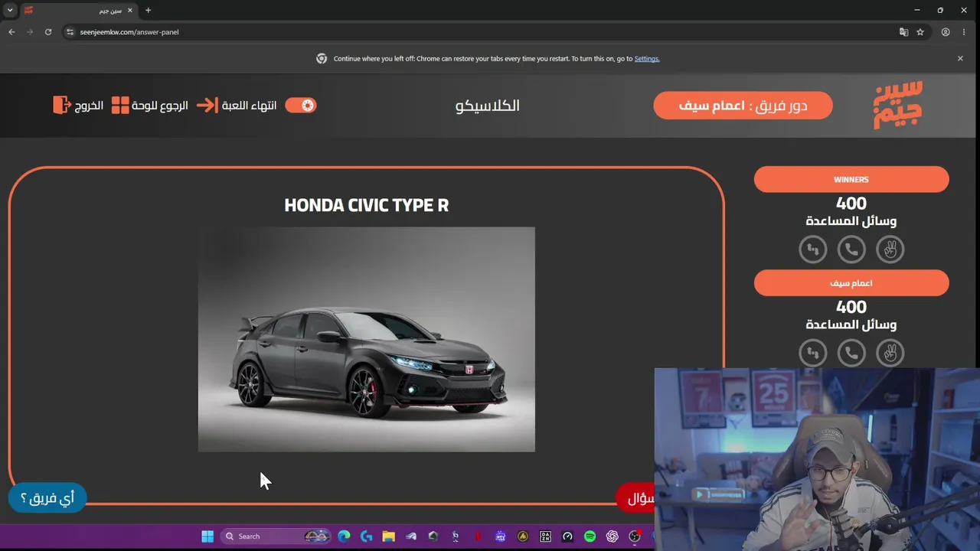Open the Chrome three-dot menu
Screen dimensions: 980x551
pyautogui.click(x=964, y=32)
